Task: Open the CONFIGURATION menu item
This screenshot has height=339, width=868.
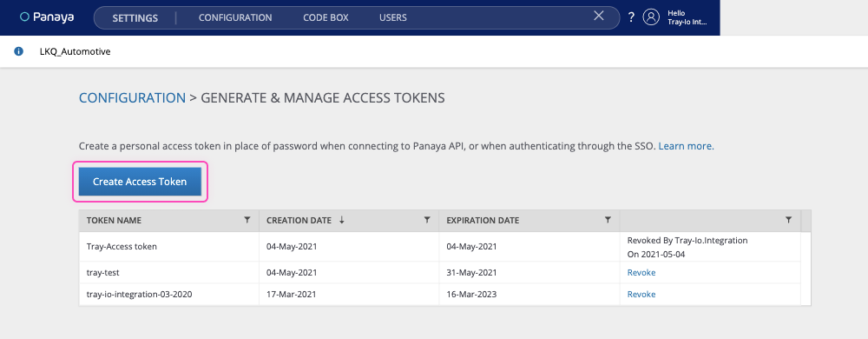Action: [x=235, y=17]
